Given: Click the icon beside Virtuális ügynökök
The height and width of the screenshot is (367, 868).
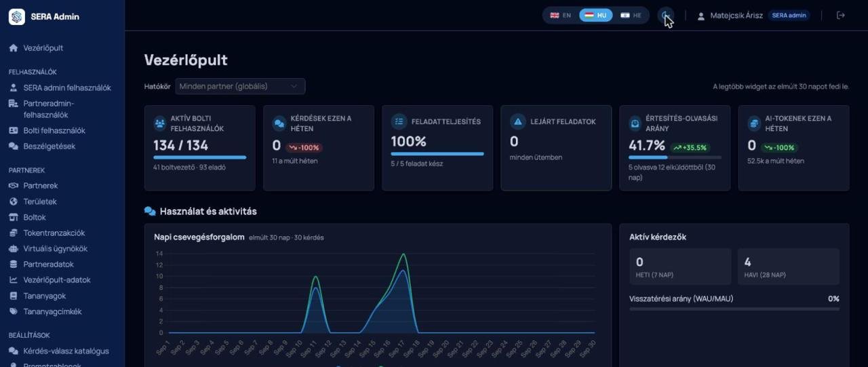Looking at the screenshot, I should [13, 248].
